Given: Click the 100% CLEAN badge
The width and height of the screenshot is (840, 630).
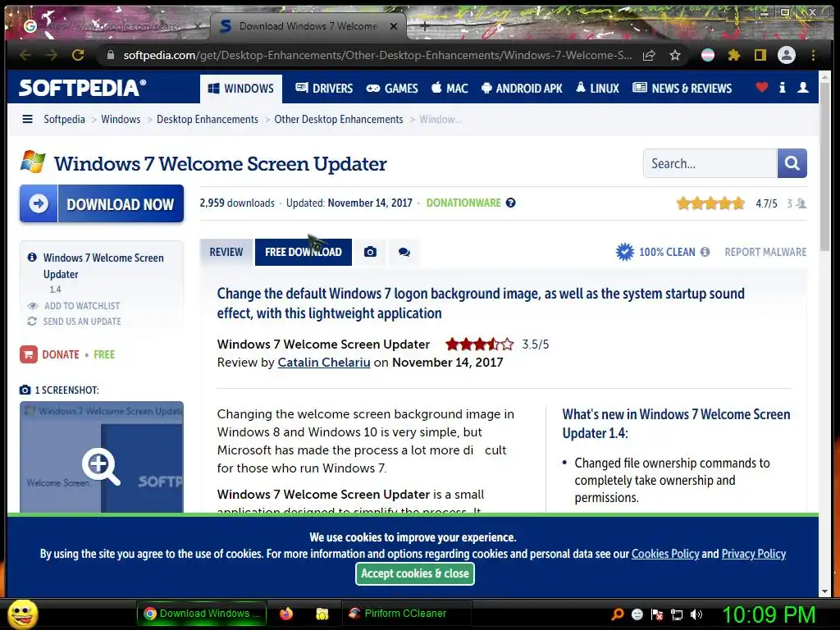Looking at the screenshot, I should [x=655, y=252].
